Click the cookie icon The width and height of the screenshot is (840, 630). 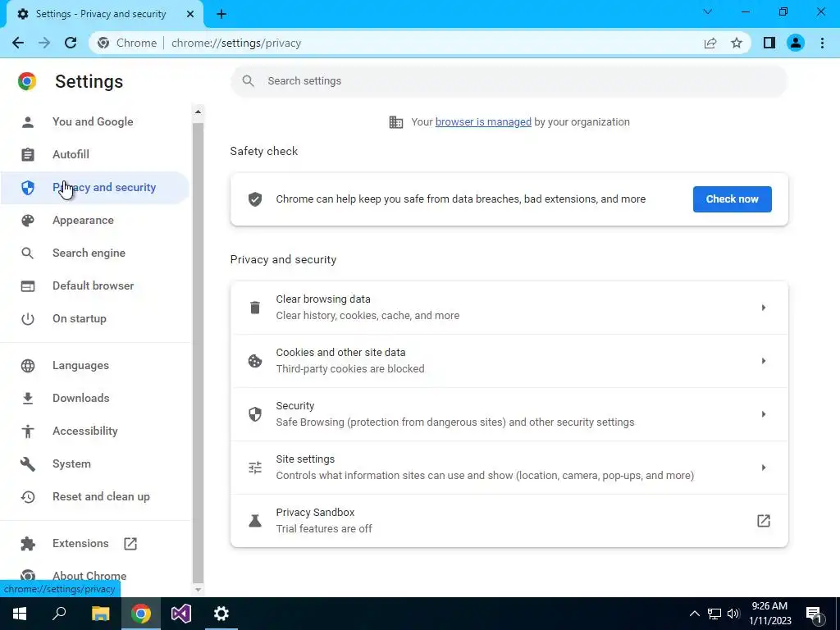coord(255,361)
